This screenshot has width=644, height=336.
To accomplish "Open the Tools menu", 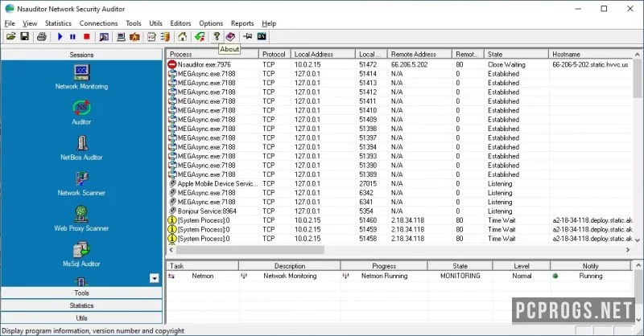I will 134,23.
